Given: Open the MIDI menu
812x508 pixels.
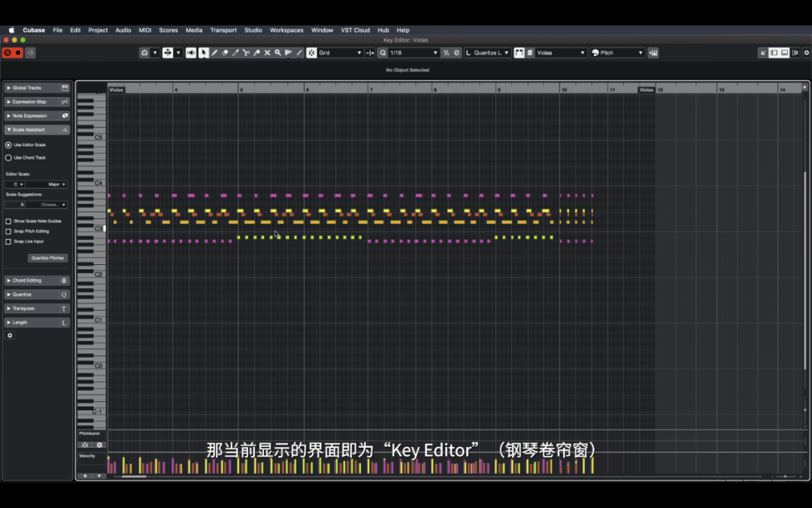Looking at the screenshot, I should (x=145, y=30).
